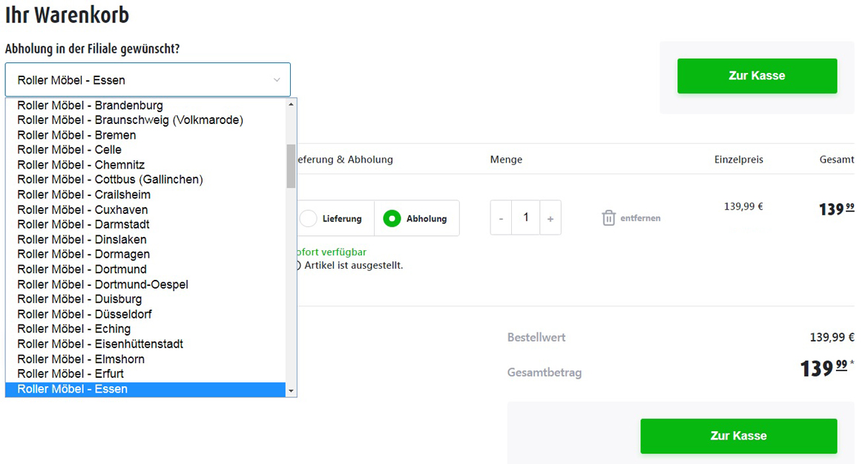
Task: Select Roller Möbel - Eisenhüttenstadt
Action: click(x=145, y=344)
